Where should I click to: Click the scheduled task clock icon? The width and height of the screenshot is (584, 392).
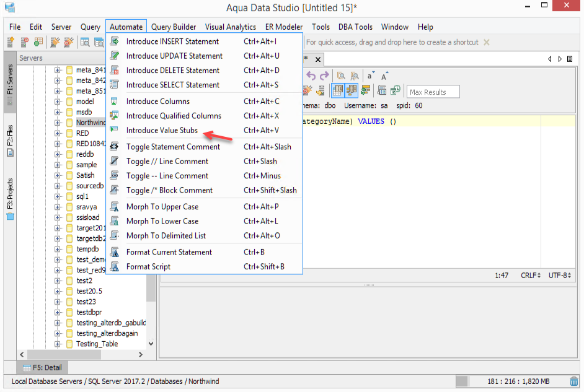tap(395, 90)
